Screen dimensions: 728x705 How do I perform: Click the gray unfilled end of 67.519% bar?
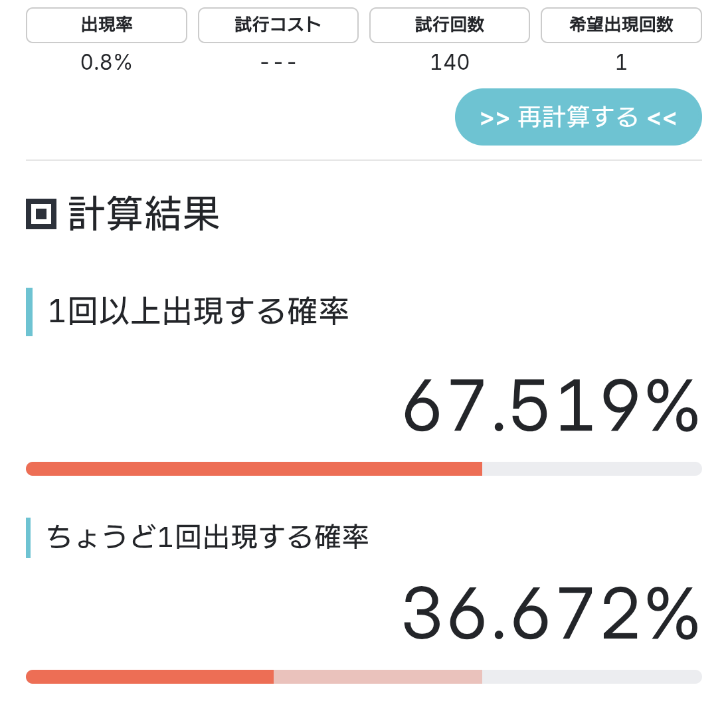(591, 469)
